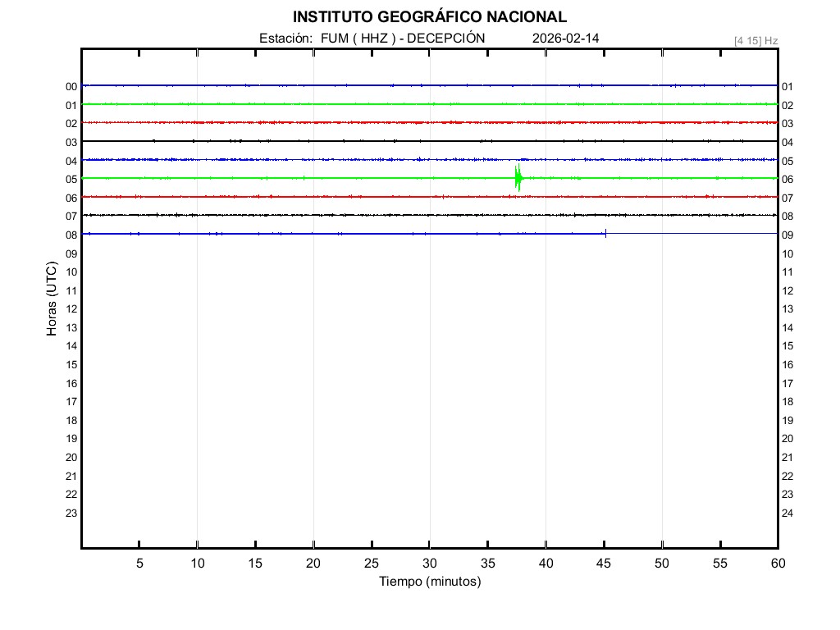Click the data end marker on hour 08 trace
Image resolution: width=840 pixels, height=630 pixels.
pyautogui.click(x=605, y=234)
